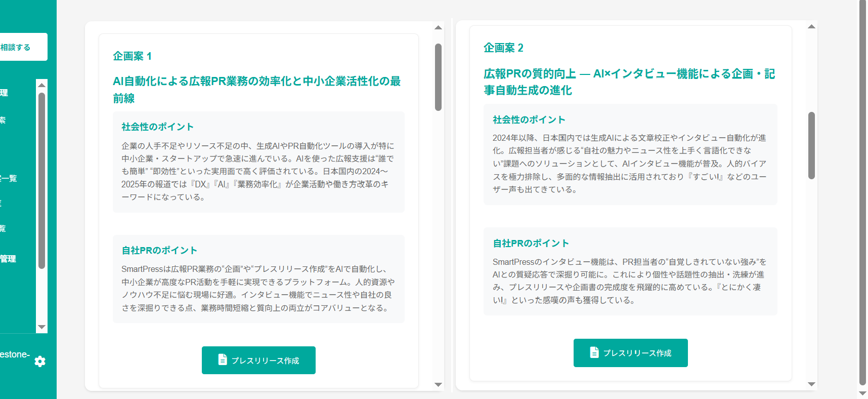Click the 相談する button in sidebar
The width and height of the screenshot is (868, 399).
pos(23,47)
